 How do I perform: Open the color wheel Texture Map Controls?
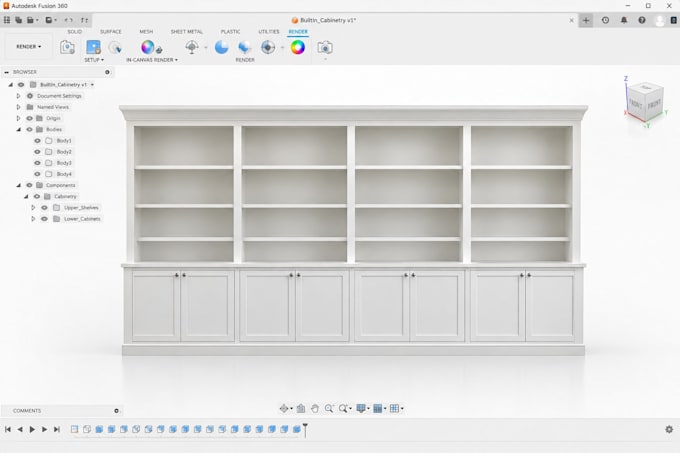[x=298, y=47]
